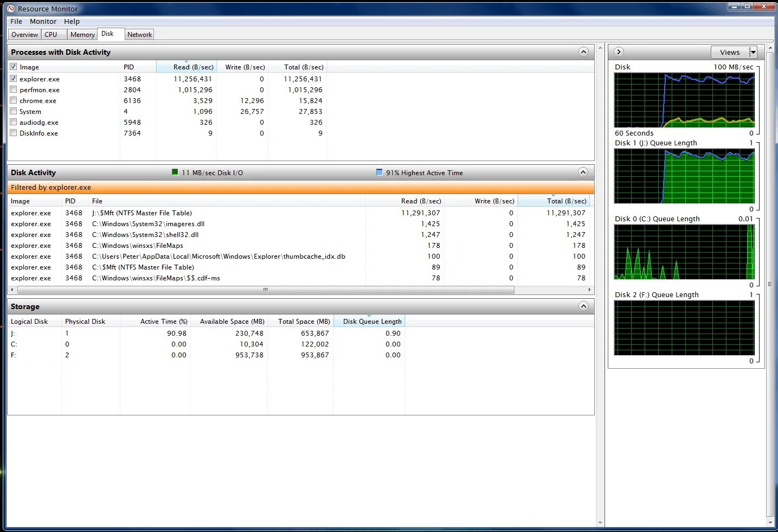Viewport: 778px width, 532px height.
Task: Select the J: logical disk storage row
Action: (206, 333)
